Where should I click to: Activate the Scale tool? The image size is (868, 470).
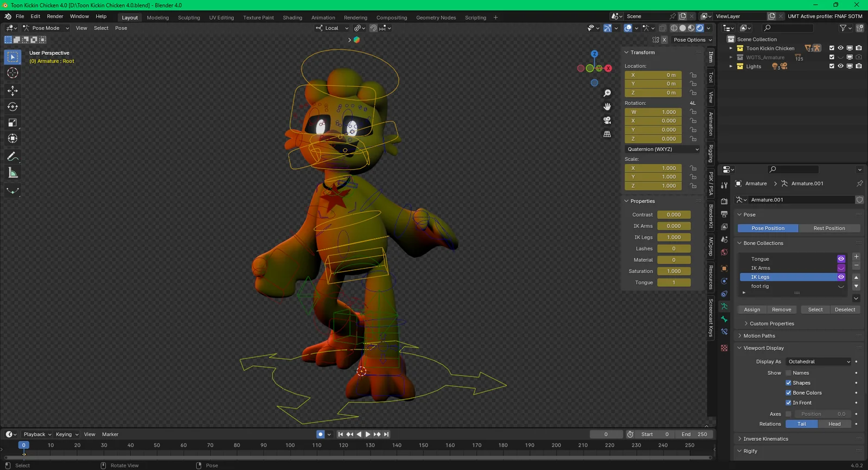pyautogui.click(x=12, y=123)
